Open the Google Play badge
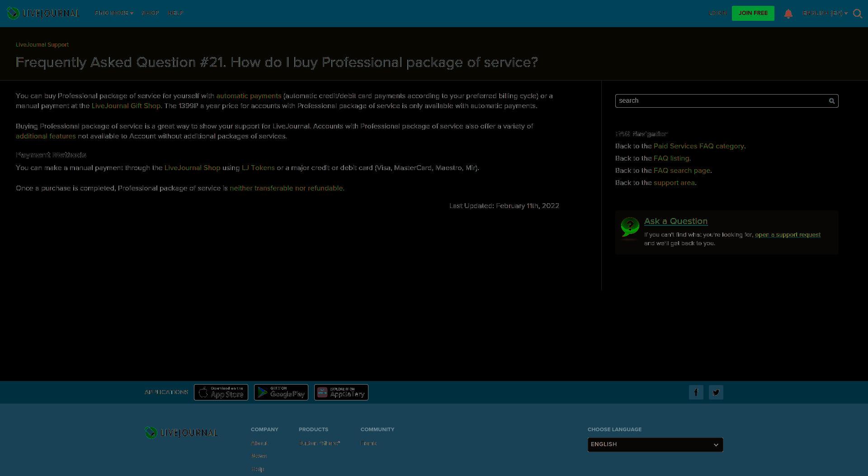This screenshot has height=476, width=868. point(281,392)
